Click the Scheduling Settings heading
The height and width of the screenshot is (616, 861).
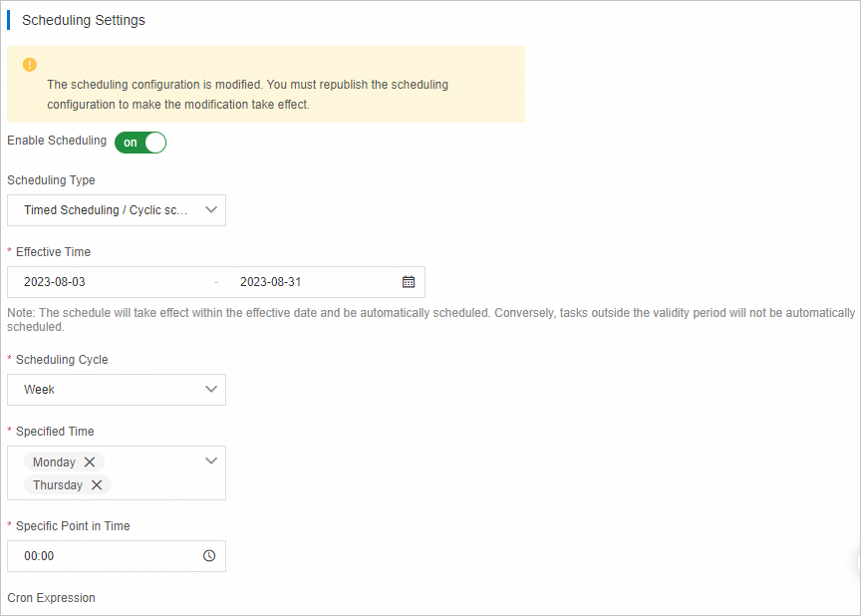click(83, 20)
